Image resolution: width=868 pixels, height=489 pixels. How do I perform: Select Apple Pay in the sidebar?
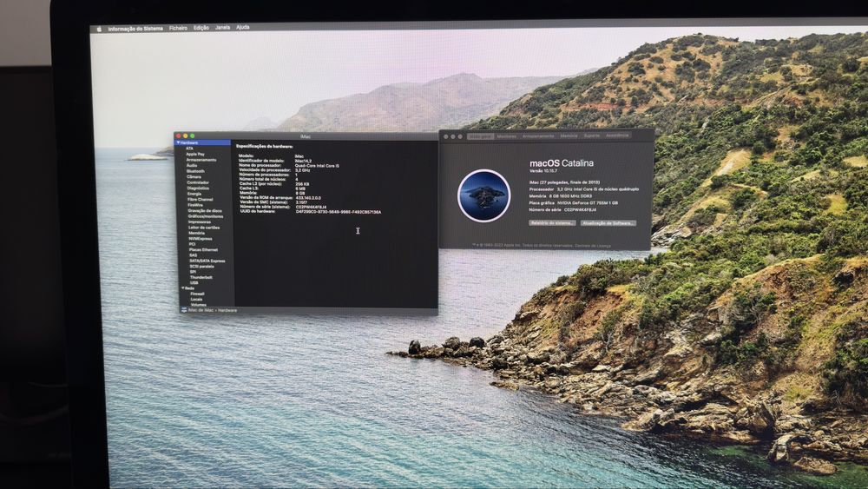point(194,154)
